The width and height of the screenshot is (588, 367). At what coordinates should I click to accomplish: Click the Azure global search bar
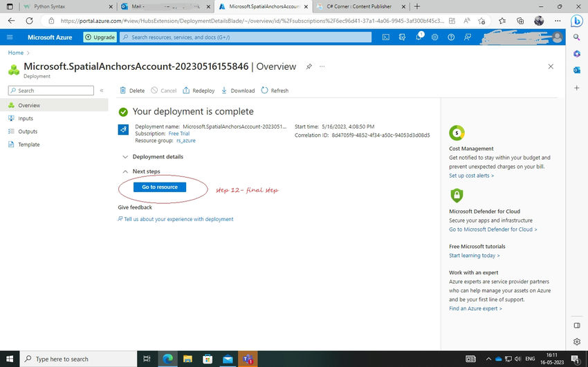246,37
